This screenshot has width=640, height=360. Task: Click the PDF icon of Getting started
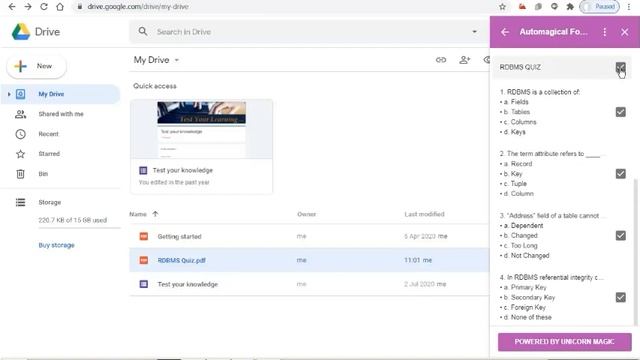pyautogui.click(x=144, y=236)
